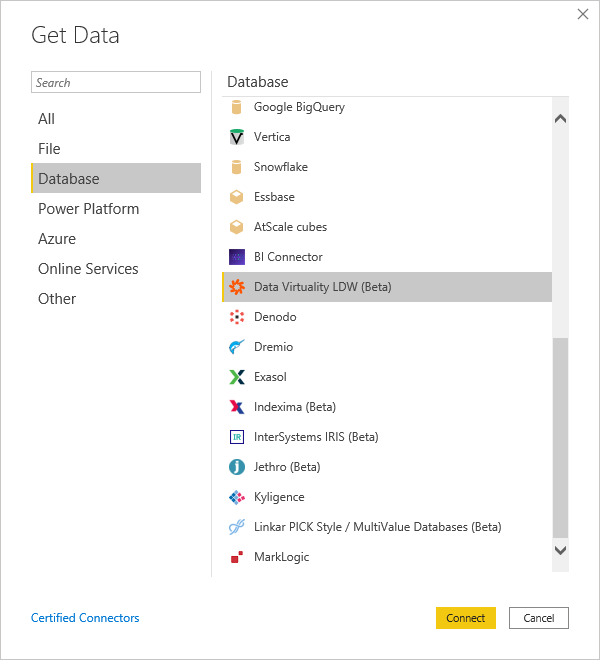Viewport: 600px width, 660px height.
Task: Select the Vertica database icon
Action: click(237, 137)
